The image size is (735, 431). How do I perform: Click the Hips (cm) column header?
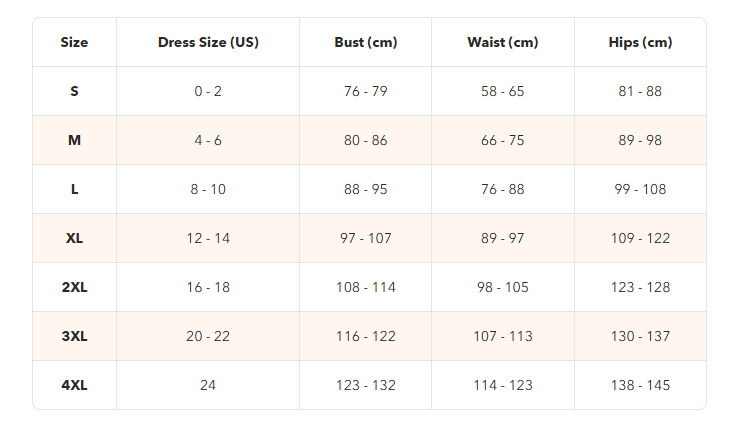640,42
